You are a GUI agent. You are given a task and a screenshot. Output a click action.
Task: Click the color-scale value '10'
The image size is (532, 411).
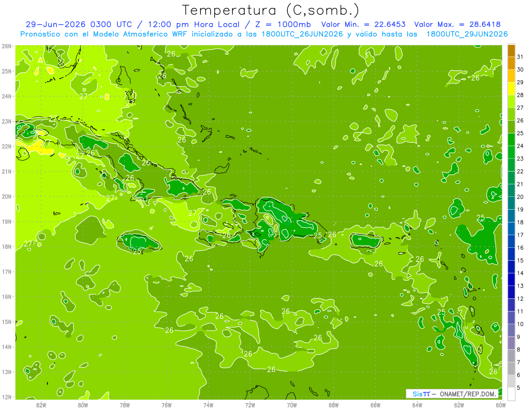click(520, 324)
